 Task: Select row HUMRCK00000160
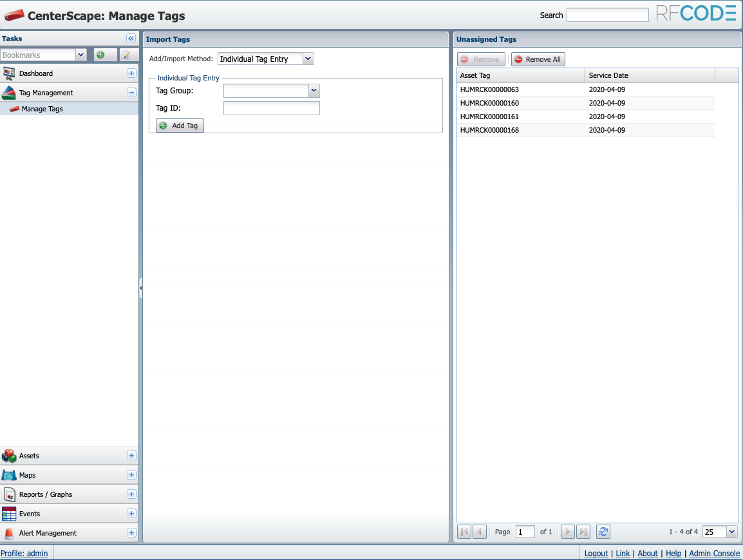click(x=586, y=103)
